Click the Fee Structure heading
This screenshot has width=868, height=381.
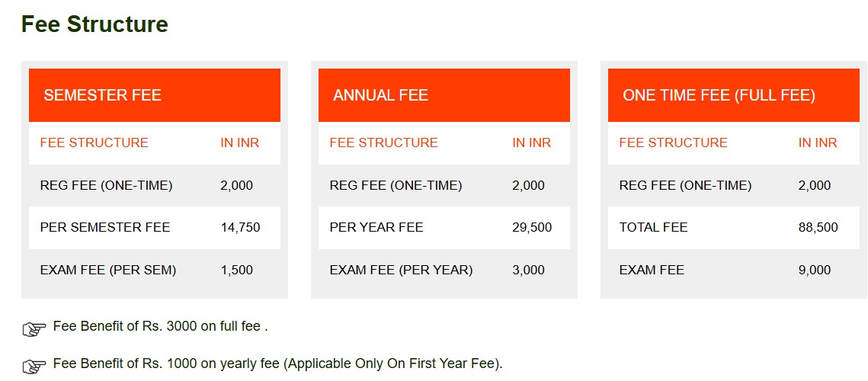pos(94,24)
